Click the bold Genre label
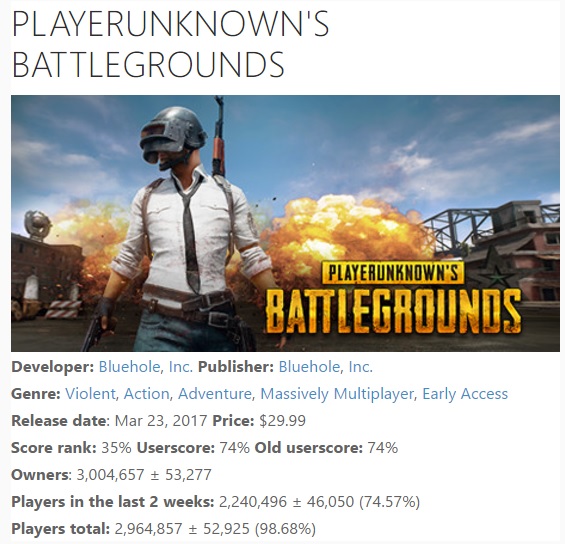Image resolution: width=565 pixels, height=544 pixels. point(36,393)
